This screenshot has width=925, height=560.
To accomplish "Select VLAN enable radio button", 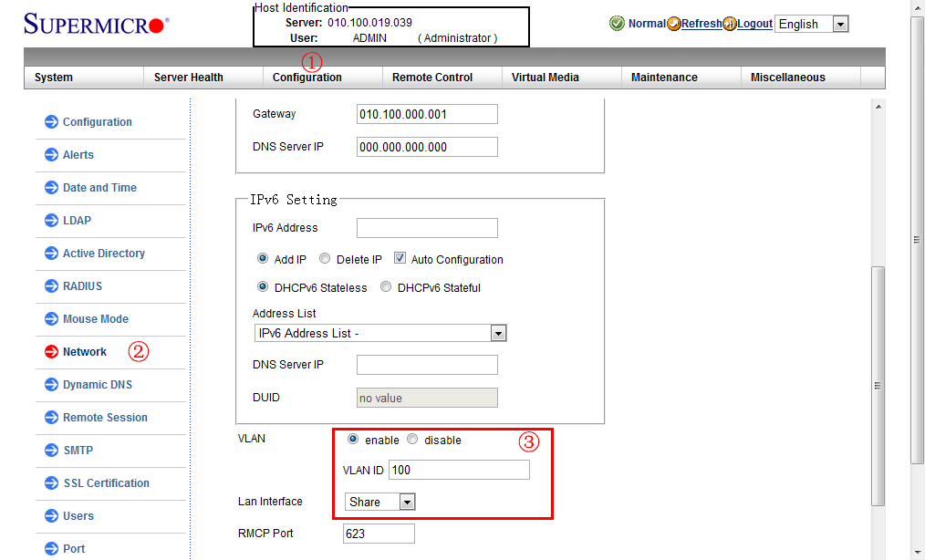I will 353,439.
